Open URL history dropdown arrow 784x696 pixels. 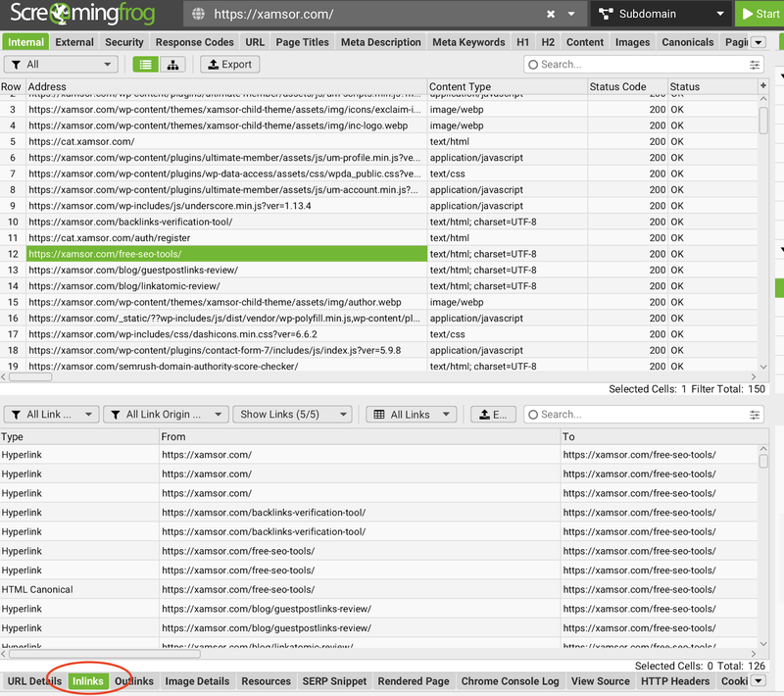pyautogui.click(x=572, y=15)
